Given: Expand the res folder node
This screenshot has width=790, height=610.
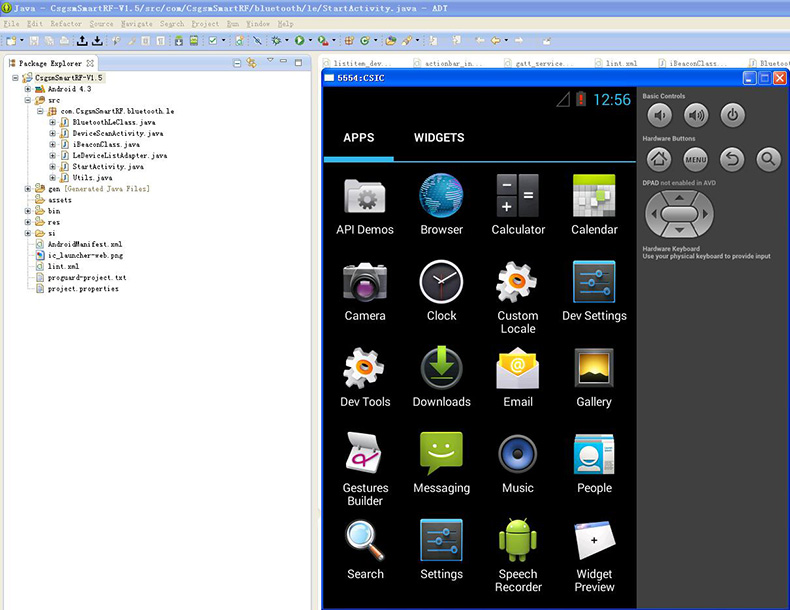Looking at the screenshot, I should [28, 222].
